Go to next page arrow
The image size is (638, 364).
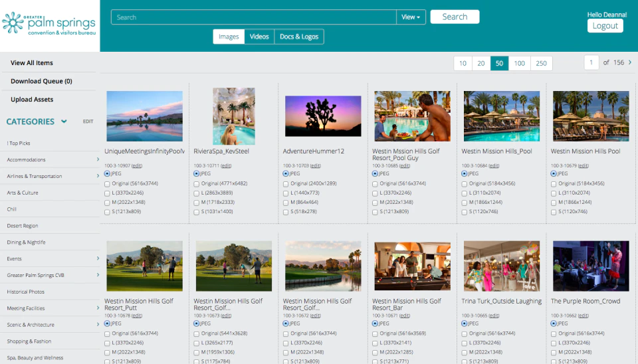tap(630, 62)
